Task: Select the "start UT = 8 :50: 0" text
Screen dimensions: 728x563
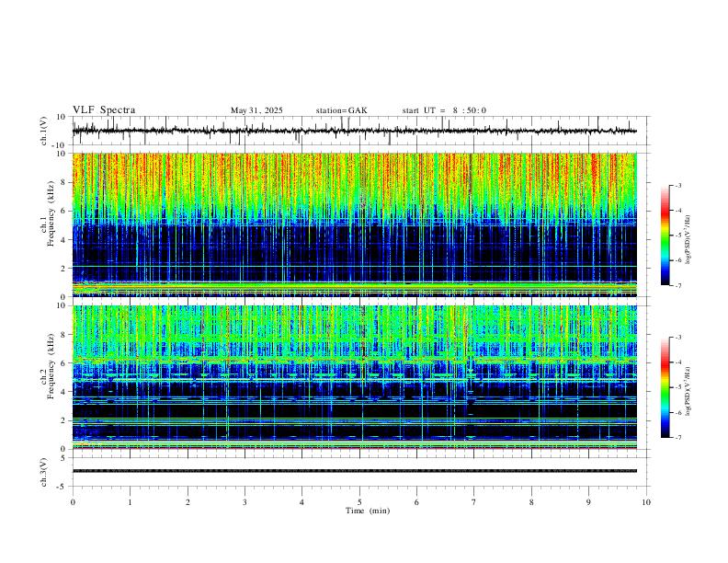Action: tap(444, 110)
